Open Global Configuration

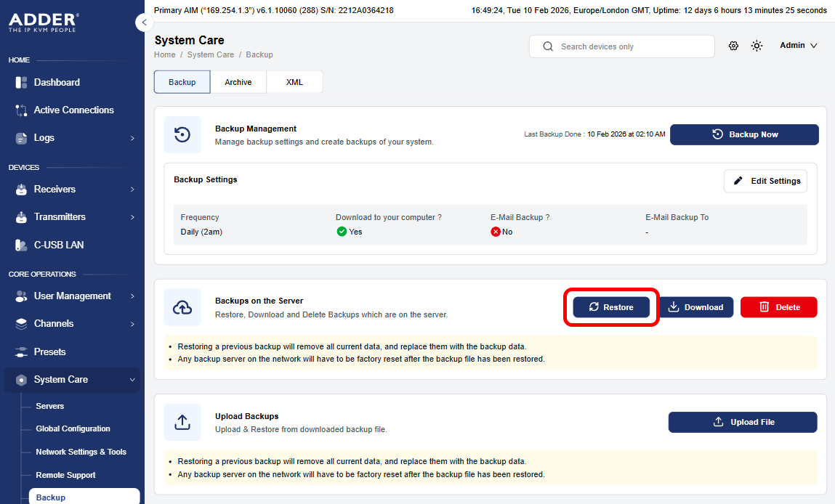(x=73, y=429)
